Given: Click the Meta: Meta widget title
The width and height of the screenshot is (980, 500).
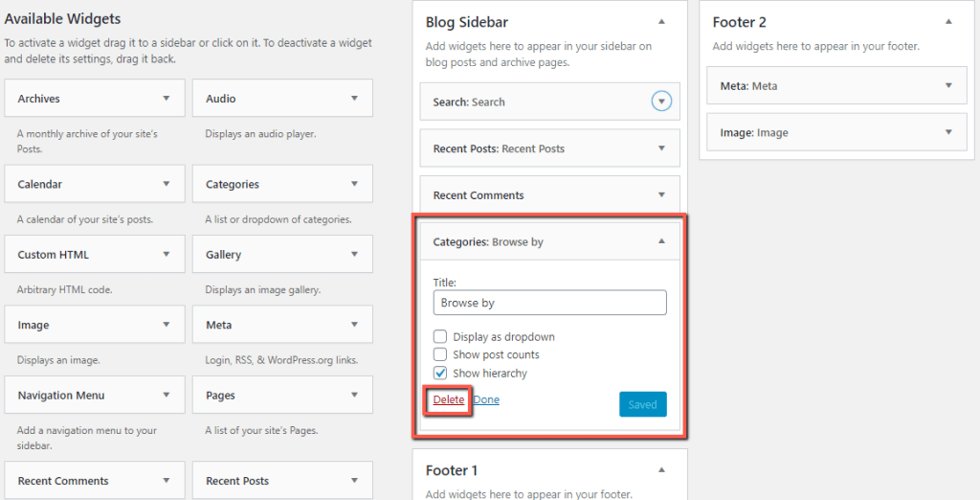Looking at the screenshot, I should click(x=748, y=86).
